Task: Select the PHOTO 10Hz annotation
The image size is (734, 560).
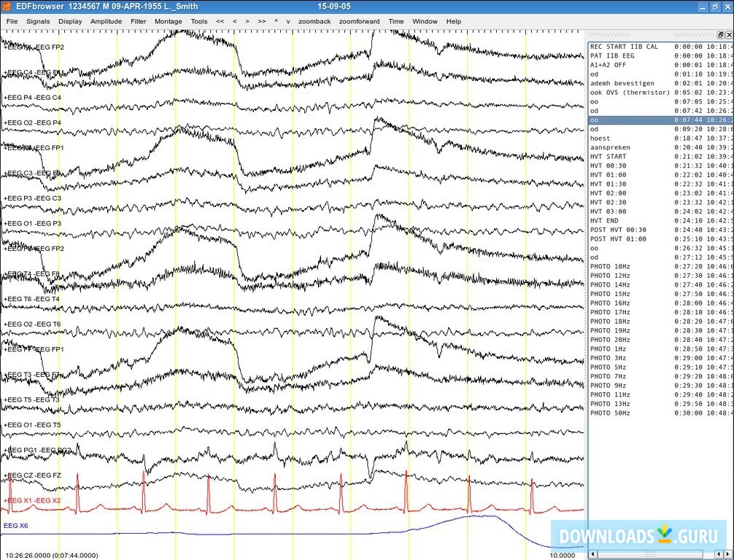Action: coord(609,267)
